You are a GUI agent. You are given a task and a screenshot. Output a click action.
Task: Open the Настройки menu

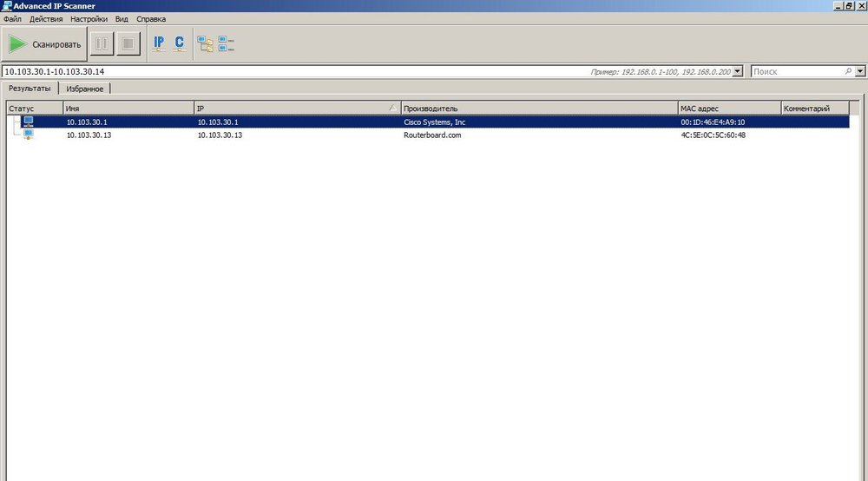tap(89, 18)
